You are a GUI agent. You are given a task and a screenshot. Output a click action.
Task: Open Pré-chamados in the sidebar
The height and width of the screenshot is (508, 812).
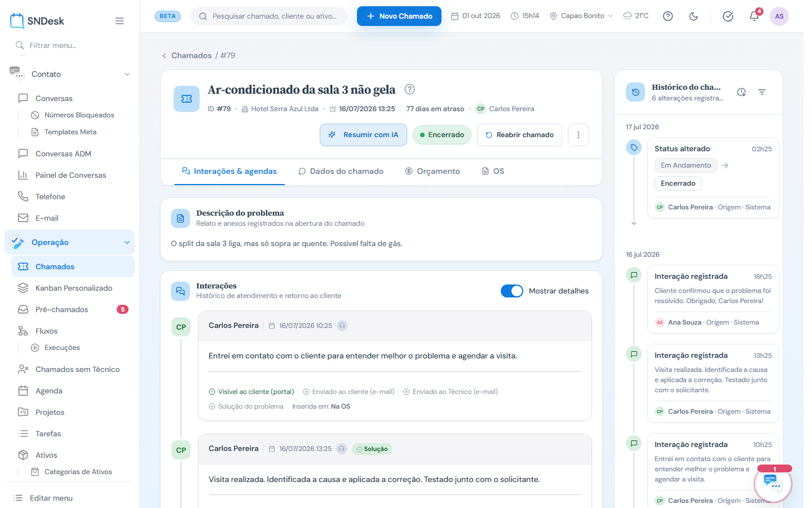(x=73, y=309)
